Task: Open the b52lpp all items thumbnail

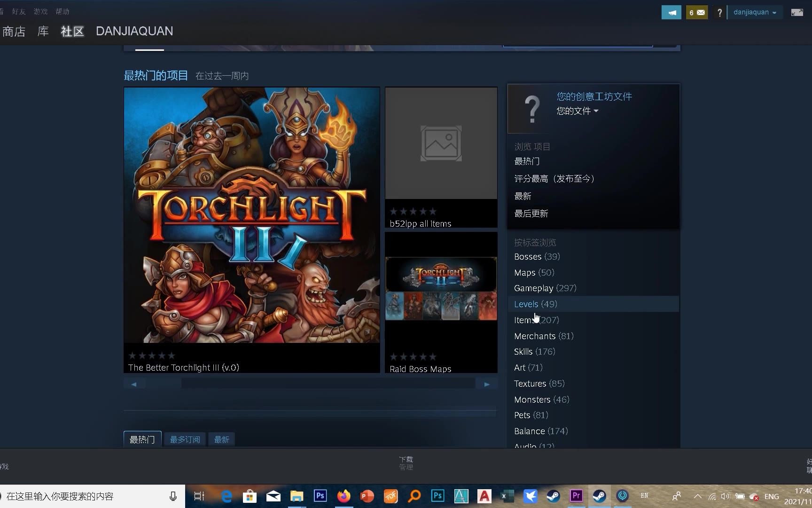Action: coord(441,143)
